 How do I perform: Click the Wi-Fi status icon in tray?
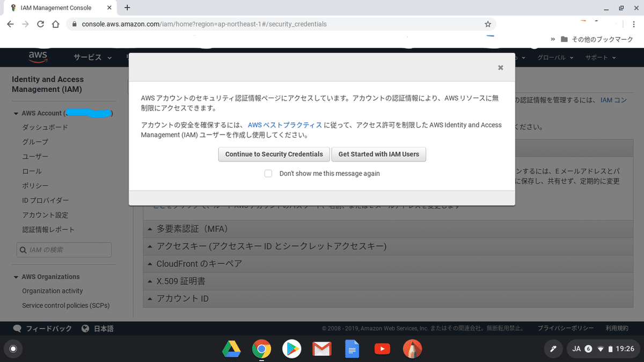coord(601,349)
